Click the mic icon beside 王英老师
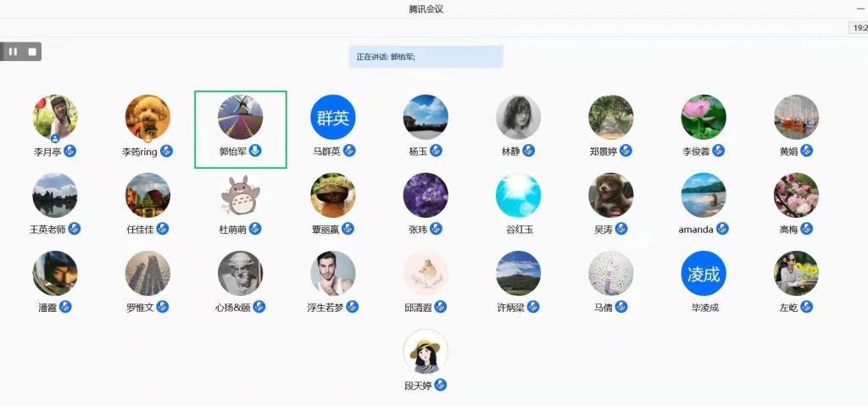The image size is (868, 406). tap(75, 229)
